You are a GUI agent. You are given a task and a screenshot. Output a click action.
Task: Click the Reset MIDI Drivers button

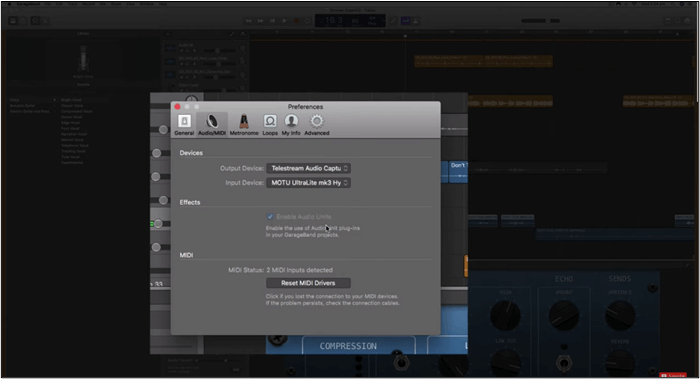pos(308,283)
